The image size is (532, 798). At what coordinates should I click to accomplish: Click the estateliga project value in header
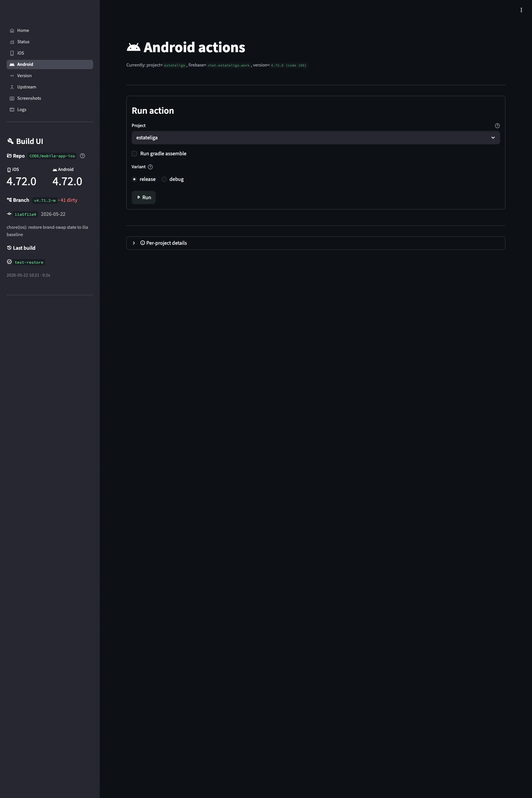pos(174,65)
